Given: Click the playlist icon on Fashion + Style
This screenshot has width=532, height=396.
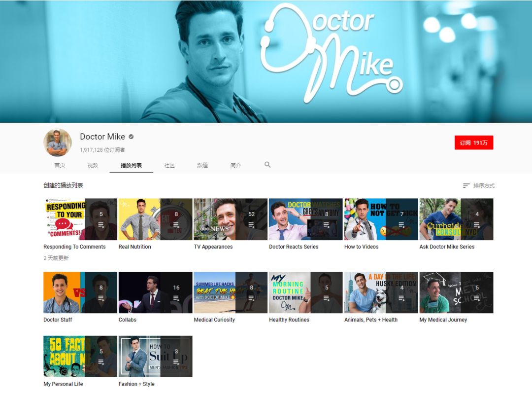Looking at the screenshot, I should pos(176,362).
